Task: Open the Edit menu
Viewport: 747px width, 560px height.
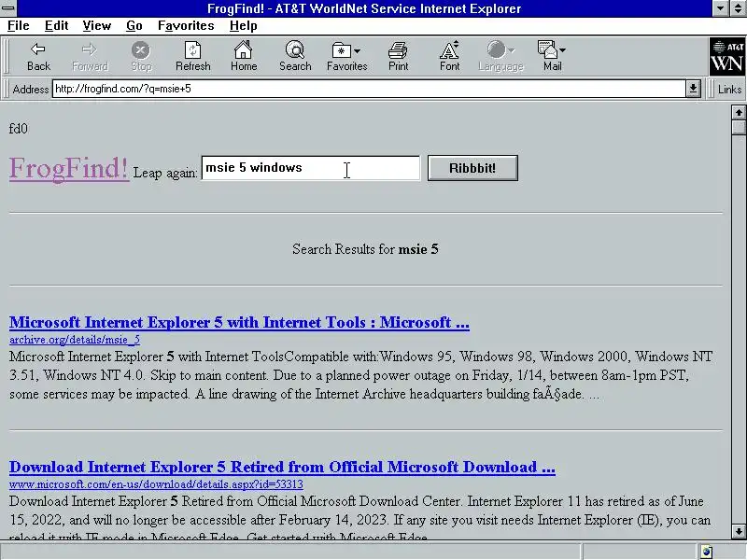Action: coord(56,26)
